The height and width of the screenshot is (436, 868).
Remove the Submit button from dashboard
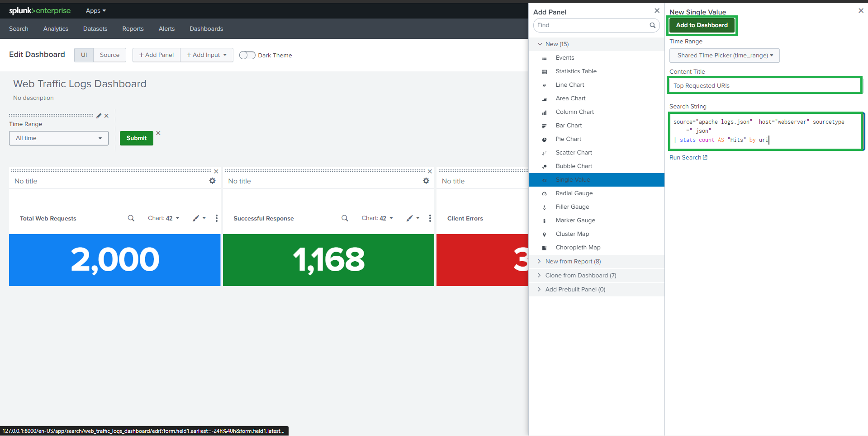158,133
